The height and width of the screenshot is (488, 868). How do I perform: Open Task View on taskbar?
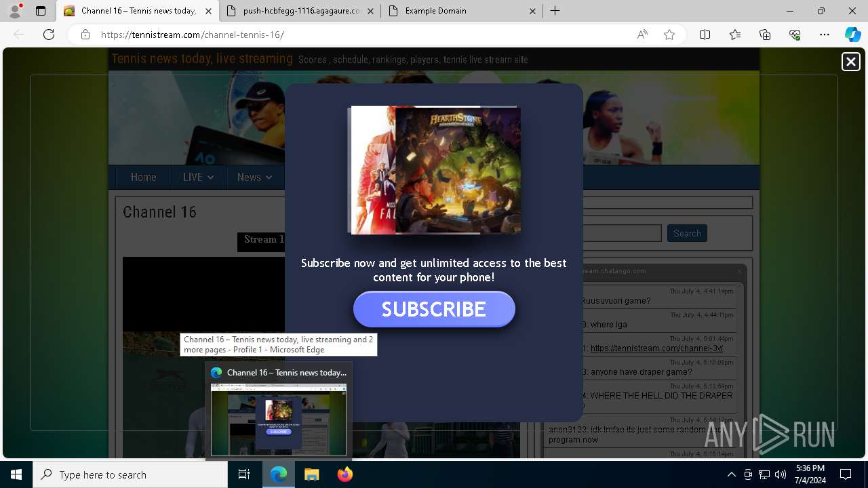[x=244, y=474]
